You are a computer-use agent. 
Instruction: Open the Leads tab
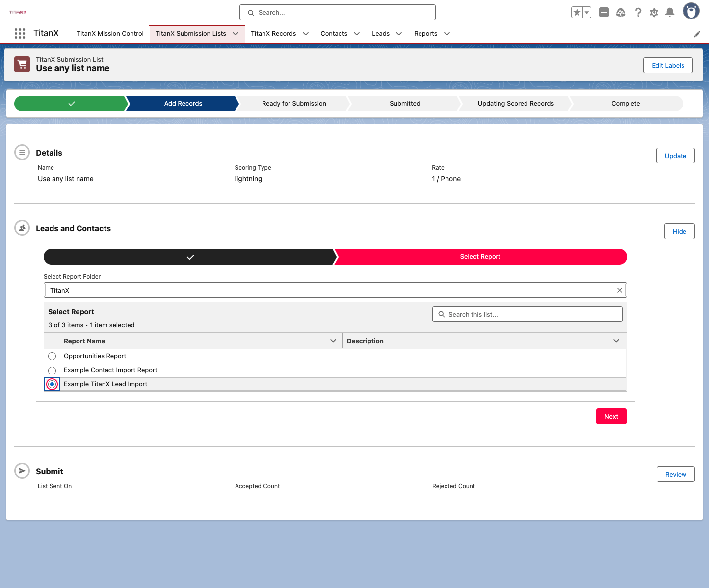click(381, 34)
